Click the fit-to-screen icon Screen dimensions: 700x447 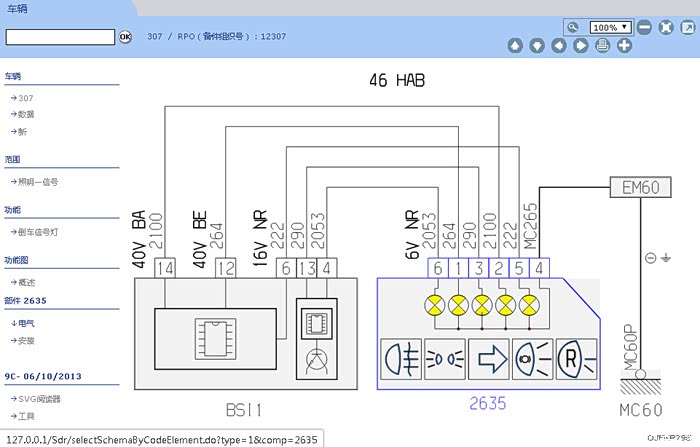(x=667, y=27)
